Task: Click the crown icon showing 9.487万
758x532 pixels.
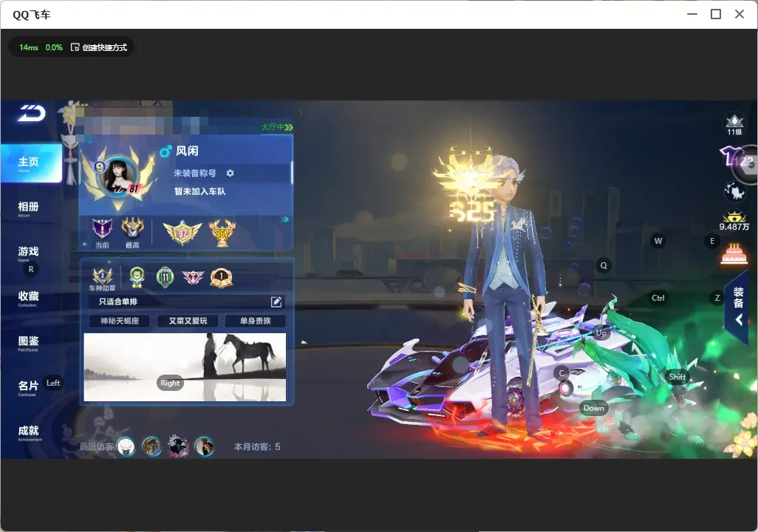Action: 734,221
